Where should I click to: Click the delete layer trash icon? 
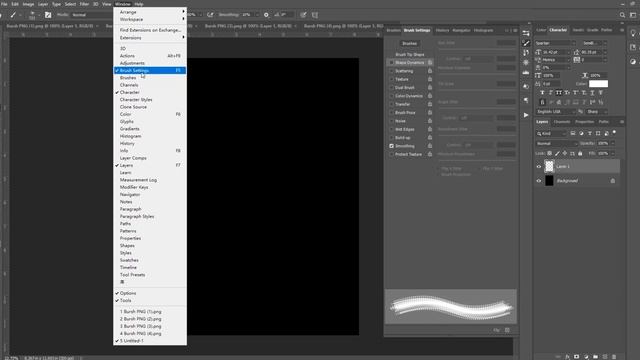(x=614, y=356)
